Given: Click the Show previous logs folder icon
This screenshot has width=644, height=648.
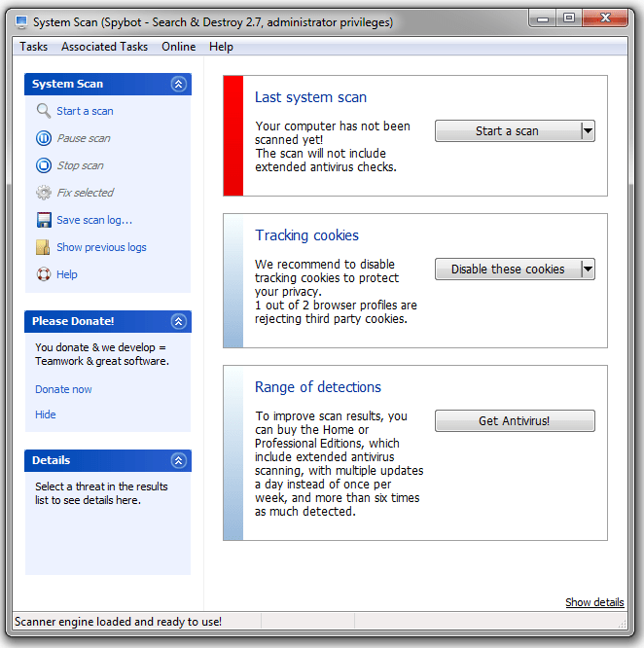Looking at the screenshot, I should pos(44,247).
